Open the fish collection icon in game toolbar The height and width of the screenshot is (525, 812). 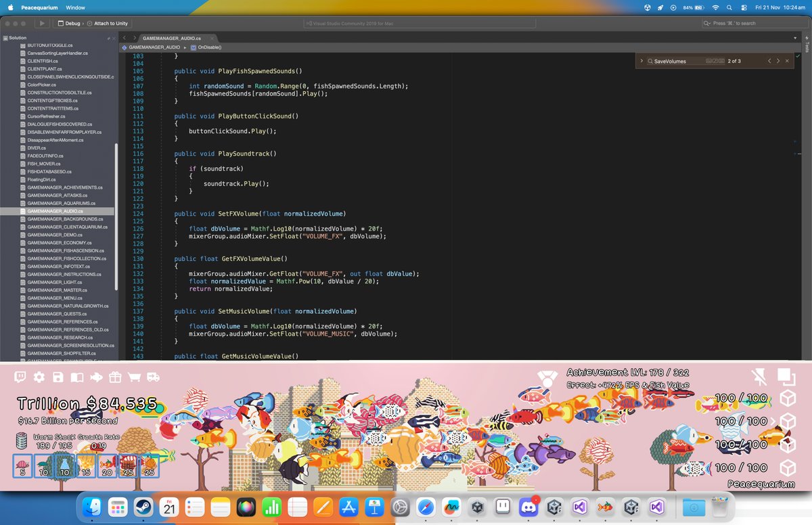[96, 378]
